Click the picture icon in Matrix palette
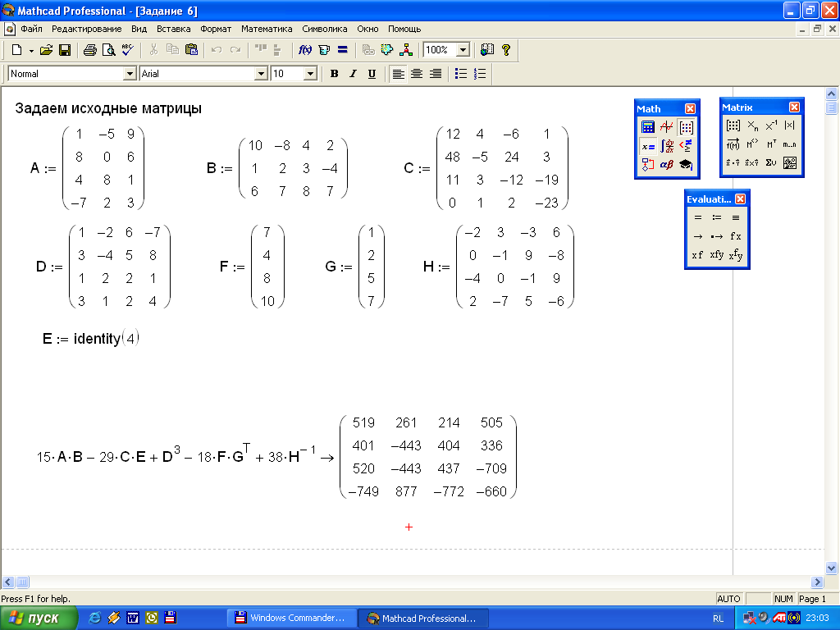840x630 pixels. tap(790, 163)
